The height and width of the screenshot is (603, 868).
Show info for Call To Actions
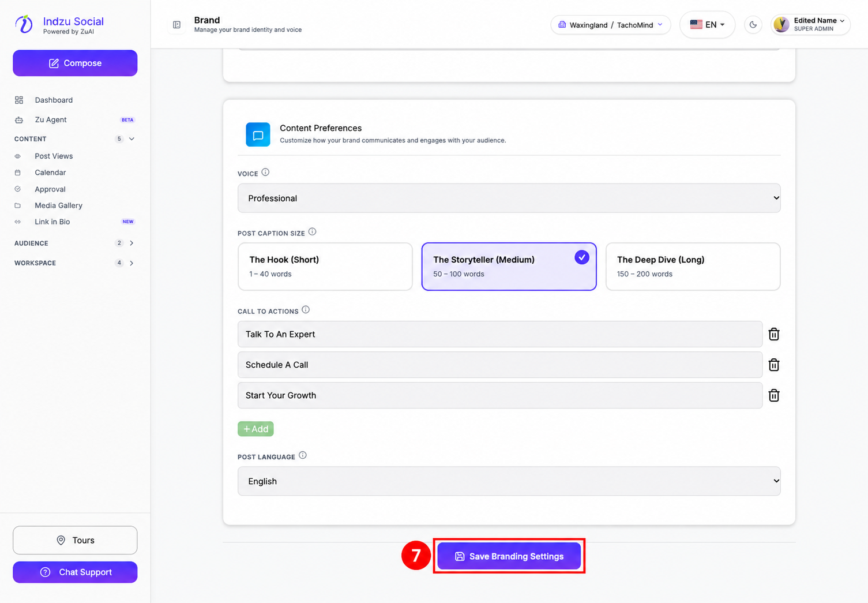pyautogui.click(x=306, y=310)
